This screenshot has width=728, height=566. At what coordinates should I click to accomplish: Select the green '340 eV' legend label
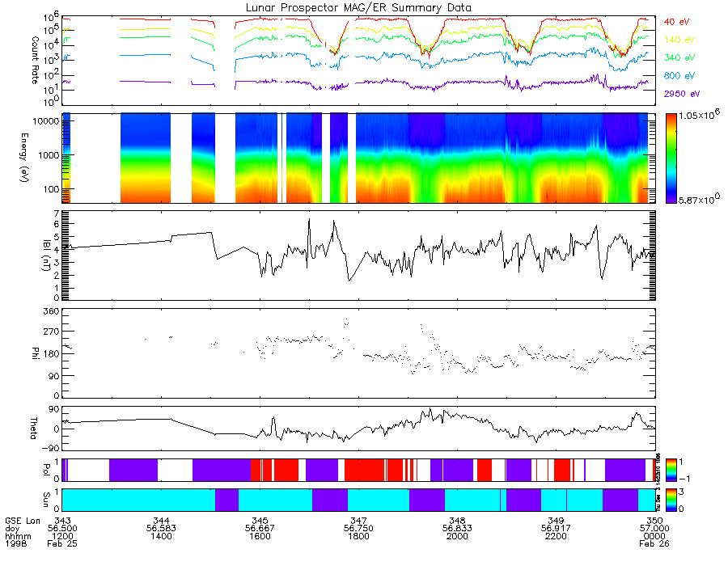[679, 57]
